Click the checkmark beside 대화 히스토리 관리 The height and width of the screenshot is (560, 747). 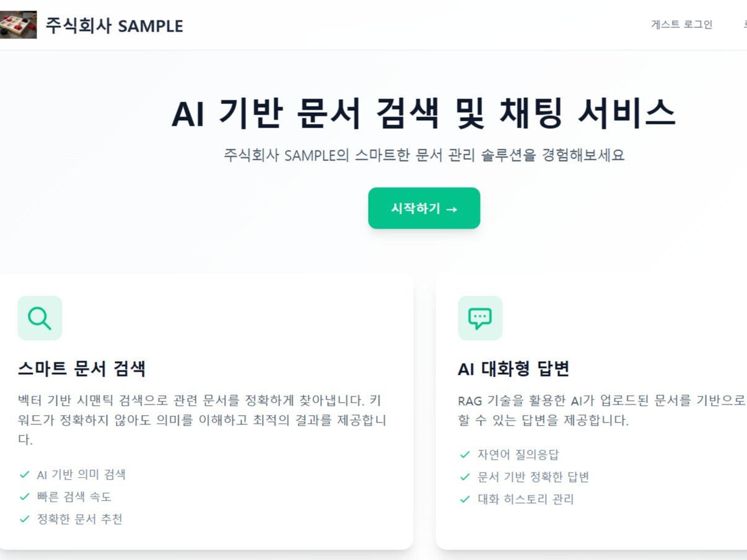click(x=464, y=499)
